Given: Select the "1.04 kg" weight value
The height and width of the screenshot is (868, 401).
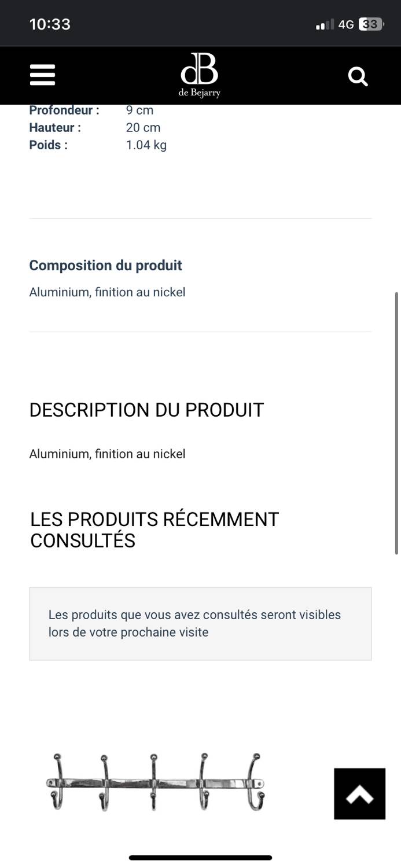Looking at the screenshot, I should point(146,145).
